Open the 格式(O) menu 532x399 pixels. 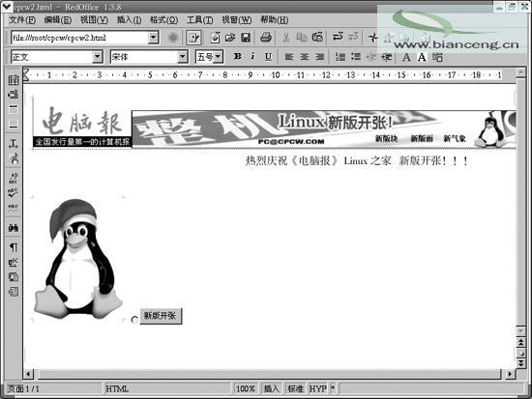click(x=163, y=20)
